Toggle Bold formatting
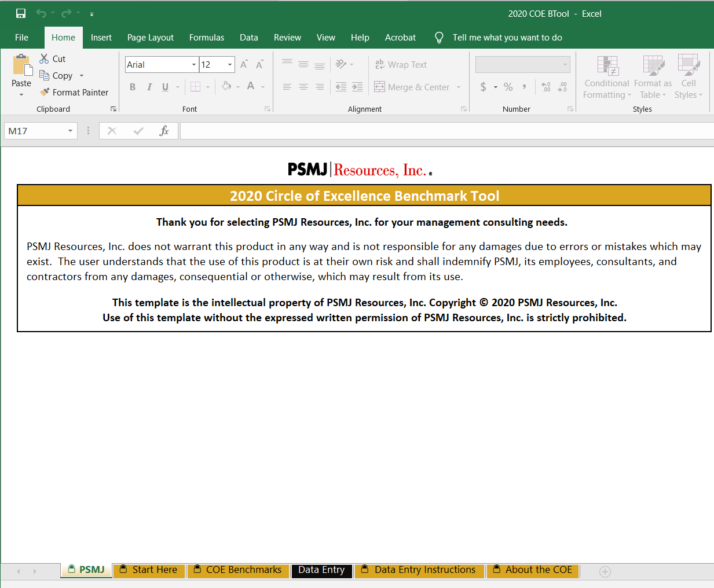Viewport: 714px width, 588px height. point(133,87)
